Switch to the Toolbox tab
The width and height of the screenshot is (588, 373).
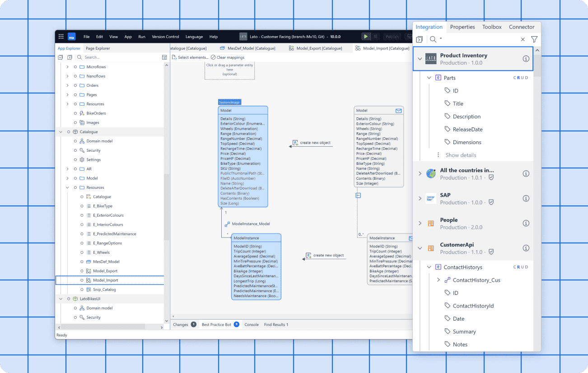(x=492, y=27)
